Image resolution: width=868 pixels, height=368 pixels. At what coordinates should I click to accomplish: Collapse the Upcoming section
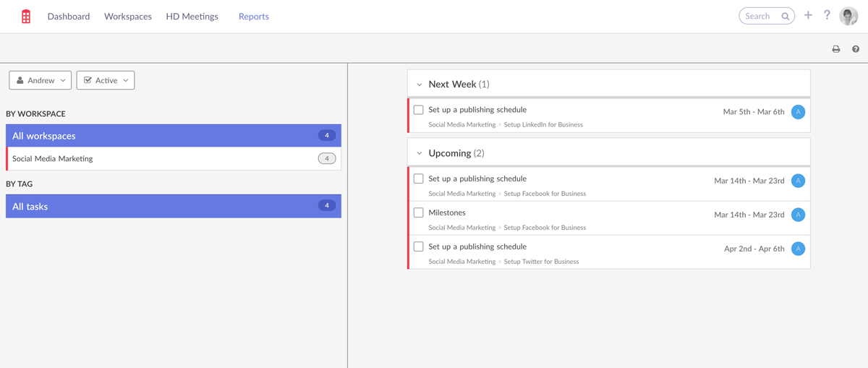(420, 153)
